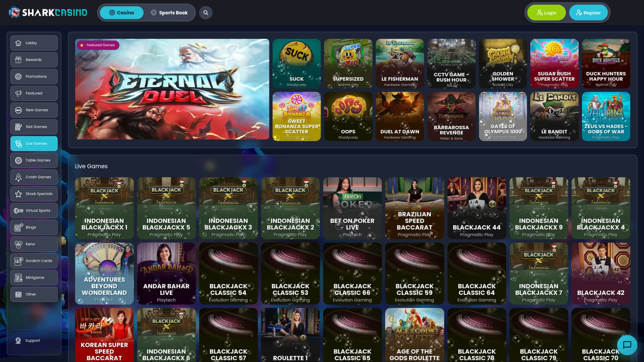Switch to the Sports Book tab
This screenshot has height=362, width=644.
click(x=169, y=12)
